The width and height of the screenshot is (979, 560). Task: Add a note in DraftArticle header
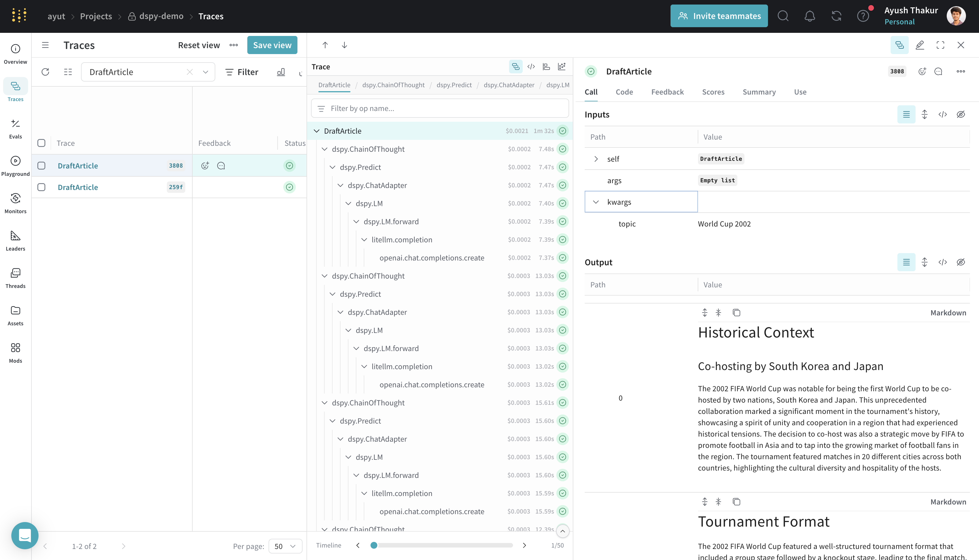tap(938, 71)
